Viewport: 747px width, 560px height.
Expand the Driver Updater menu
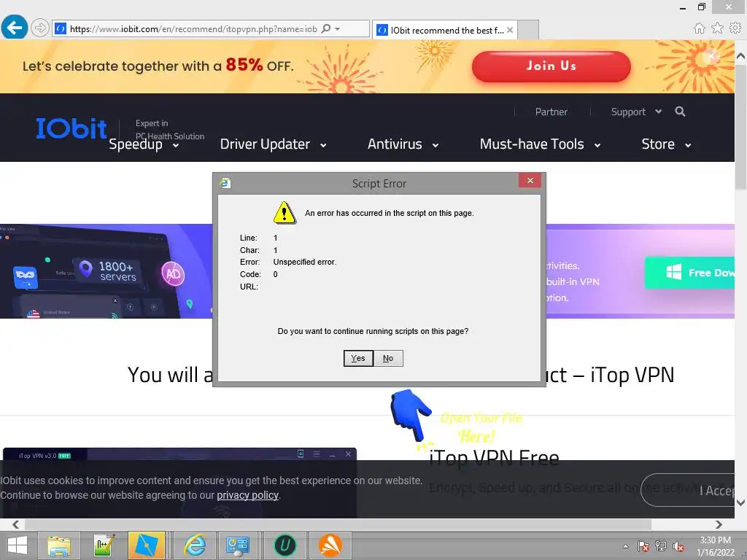273,144
